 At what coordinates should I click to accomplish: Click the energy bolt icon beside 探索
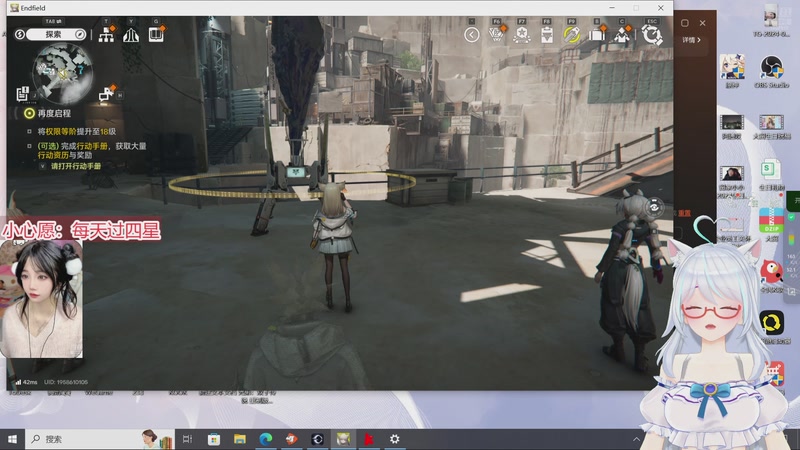tap(19, 34)
